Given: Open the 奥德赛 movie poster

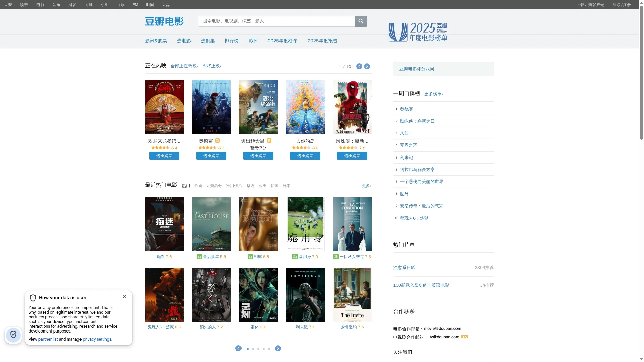Looking at the screenshot, I should 211,107.
